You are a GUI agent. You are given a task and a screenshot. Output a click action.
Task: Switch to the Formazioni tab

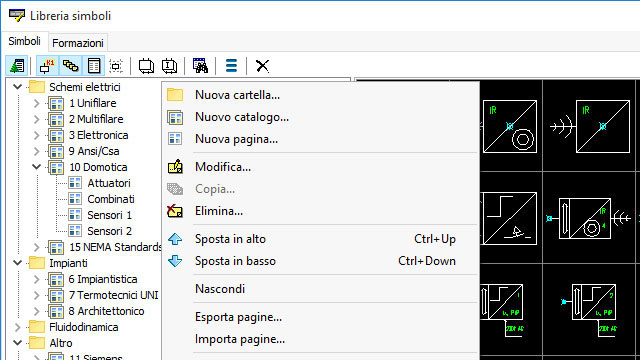tap(78, 43)
